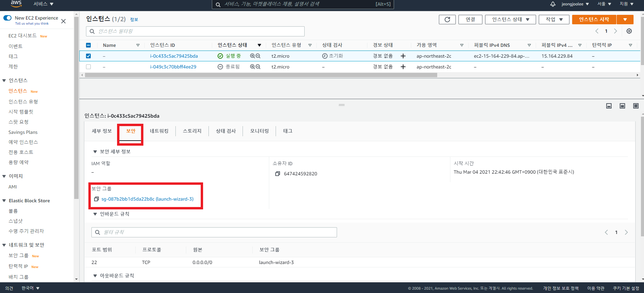The image size is (644, 293).
Task: Click the 연결 connect button
Action: point(470,20)
